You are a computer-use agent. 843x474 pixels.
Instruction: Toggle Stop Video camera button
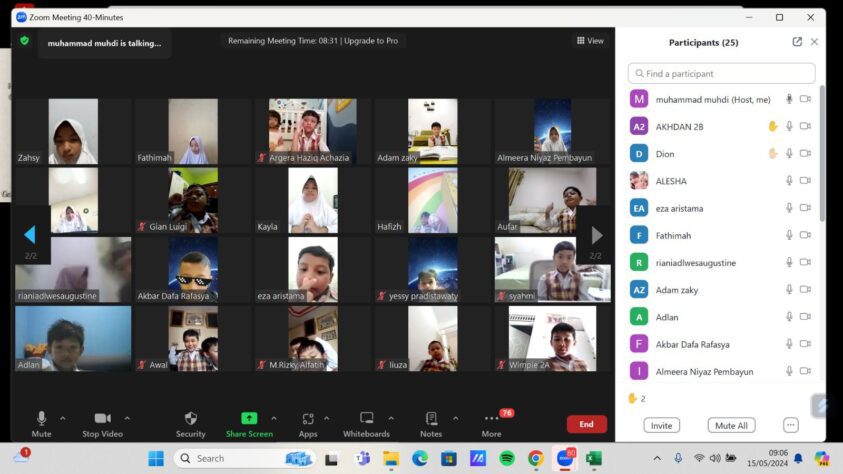[102, 418]
